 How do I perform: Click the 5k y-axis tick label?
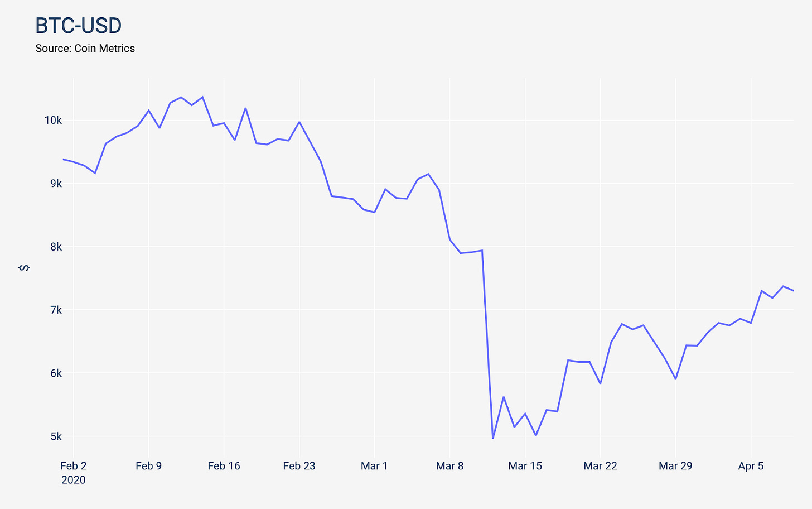point(56,436)
